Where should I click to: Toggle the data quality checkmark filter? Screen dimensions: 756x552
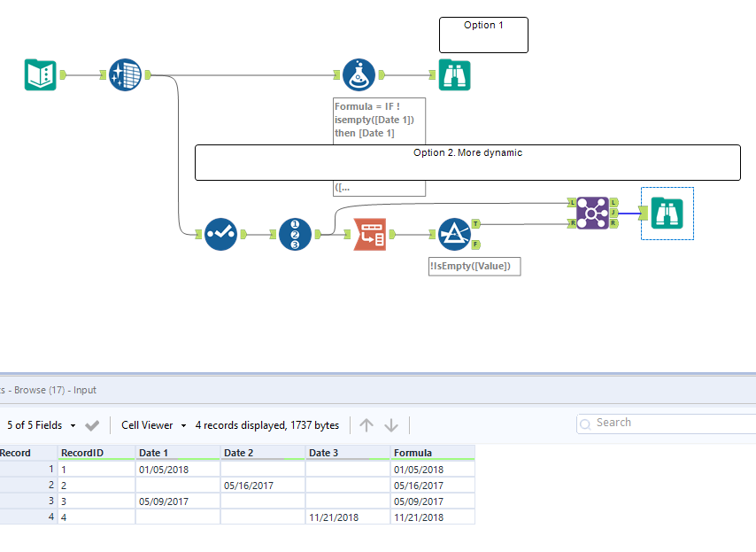[x=91, y=424]
